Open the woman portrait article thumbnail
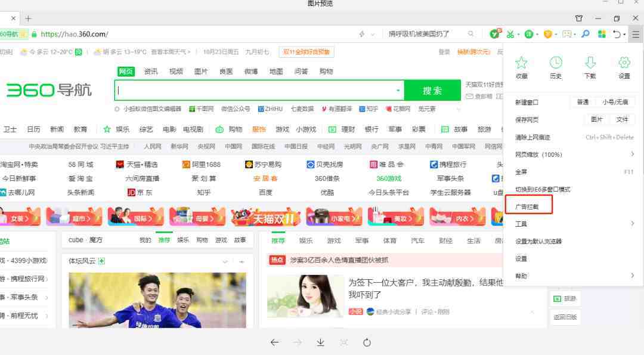Screen dimensions: 644x355 (305, 297)
